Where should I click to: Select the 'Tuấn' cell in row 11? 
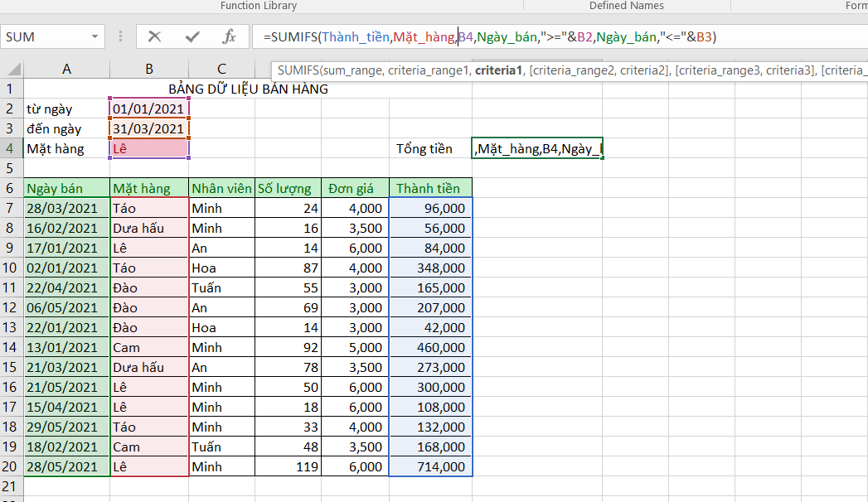221,288
